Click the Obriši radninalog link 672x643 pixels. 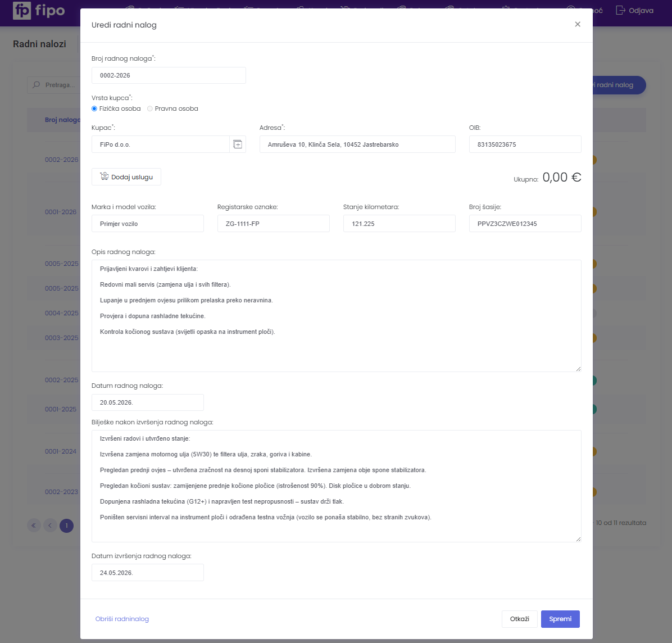coord(122,619)
